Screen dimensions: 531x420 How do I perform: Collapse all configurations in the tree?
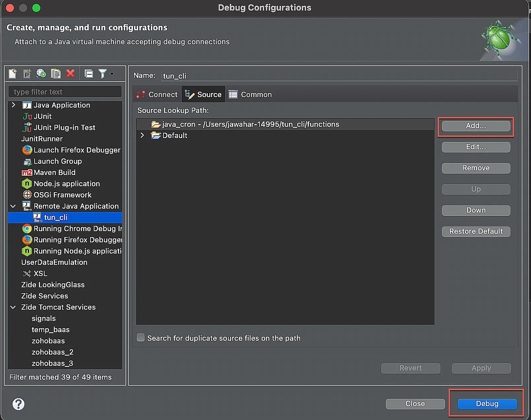pos(89,73)
